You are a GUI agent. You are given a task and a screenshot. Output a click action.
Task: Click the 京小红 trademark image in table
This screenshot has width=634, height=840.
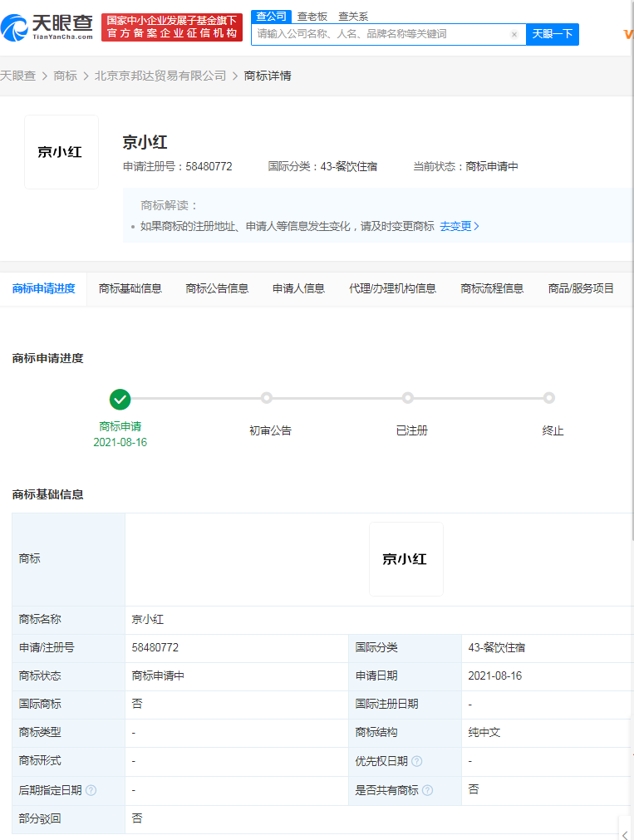tap(406, 559)
